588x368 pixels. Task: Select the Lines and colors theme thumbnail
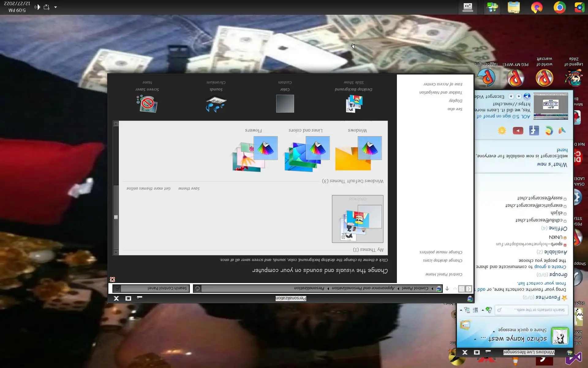307,153
